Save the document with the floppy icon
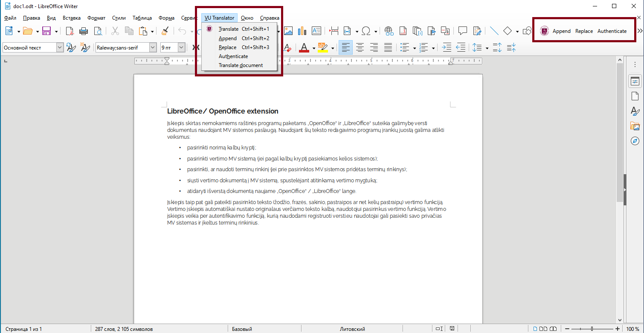 click(46, 31)
